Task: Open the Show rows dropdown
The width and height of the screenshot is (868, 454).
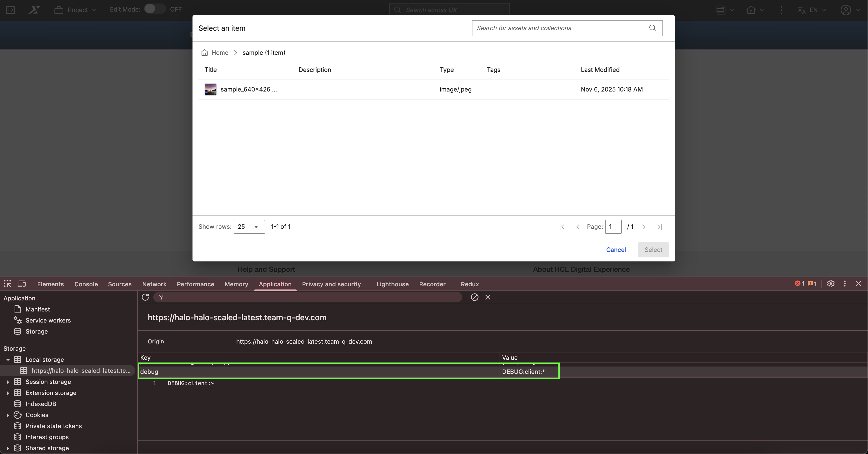Action: (x=249, y=227)
